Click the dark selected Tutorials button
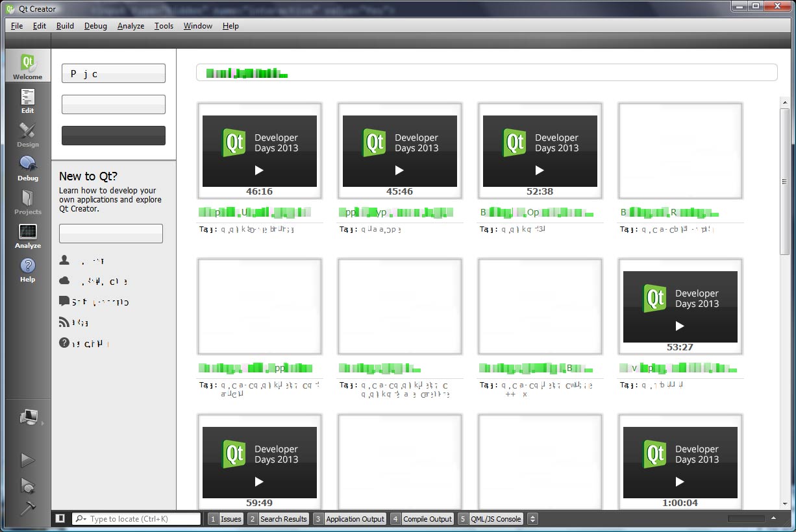Screen dimensions: 796x532 114,136
